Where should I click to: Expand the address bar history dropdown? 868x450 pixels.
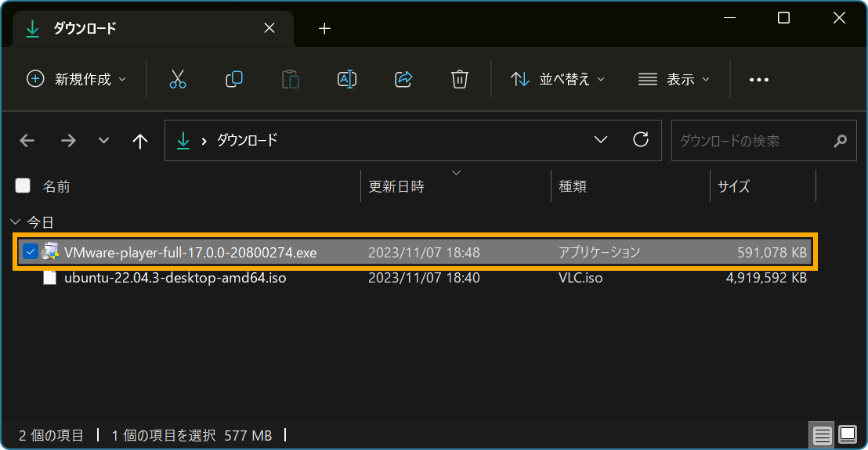pyautogui.click(x=601, y=140)
